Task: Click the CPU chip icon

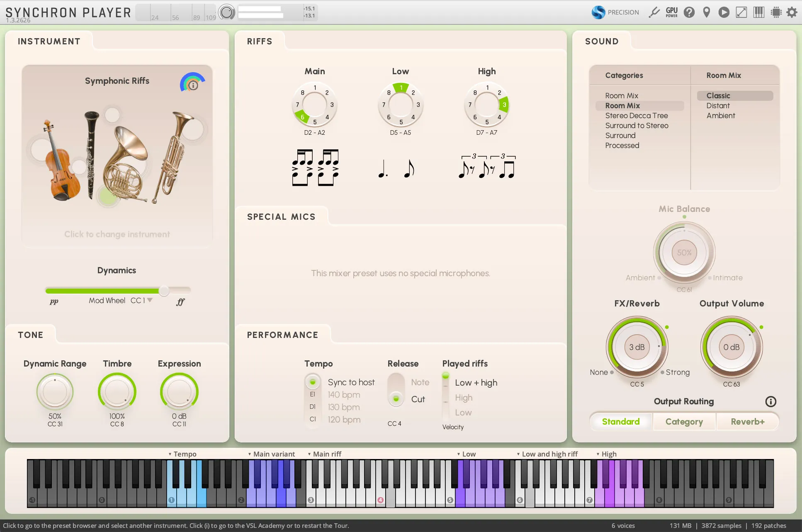Action: (x=776, y=12)
